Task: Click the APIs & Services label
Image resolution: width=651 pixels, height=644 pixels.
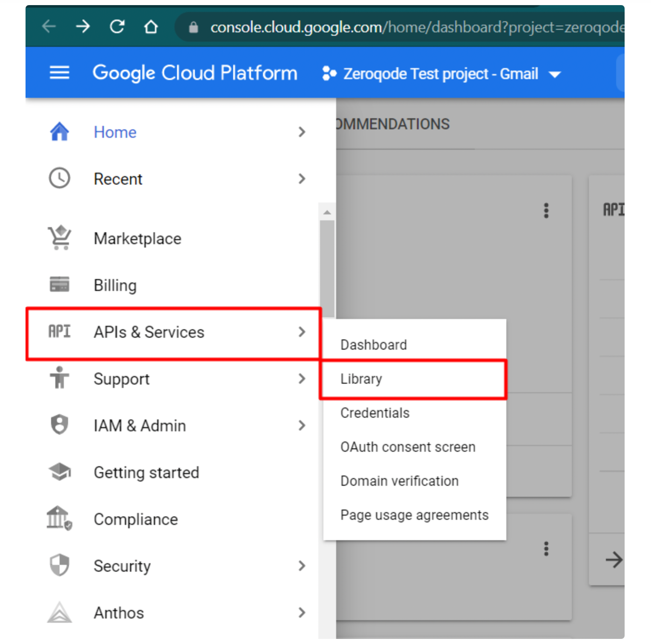Action: tap(149, 332)
